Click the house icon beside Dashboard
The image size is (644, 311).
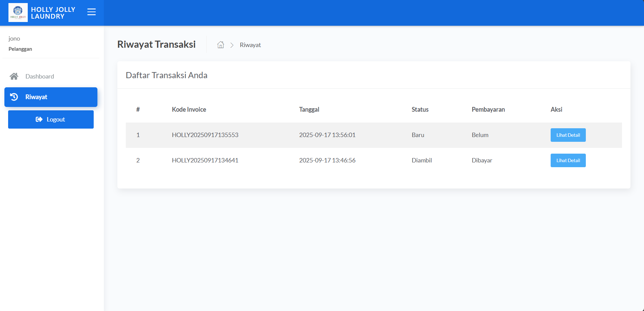pos(14,76)
